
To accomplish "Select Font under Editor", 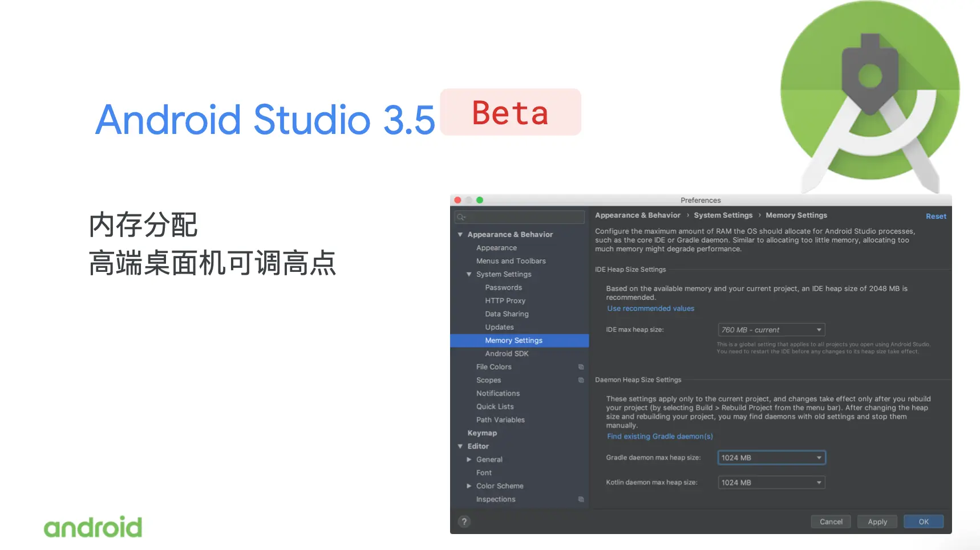I will pyautogui.click(x=484, y=473).
